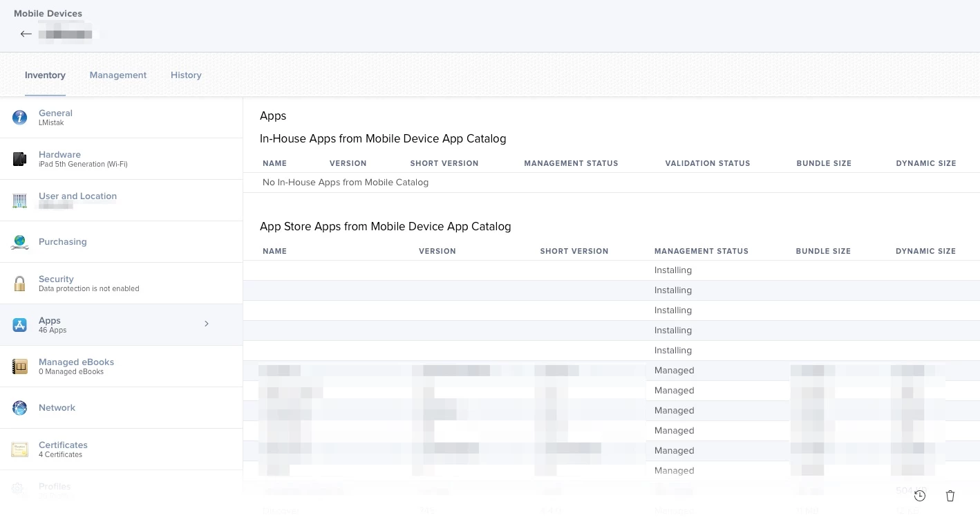Click 'iPad 5th Generation (Wi-Fi)' text
Screen dimensions: 980x520
[x=83, y=165]
